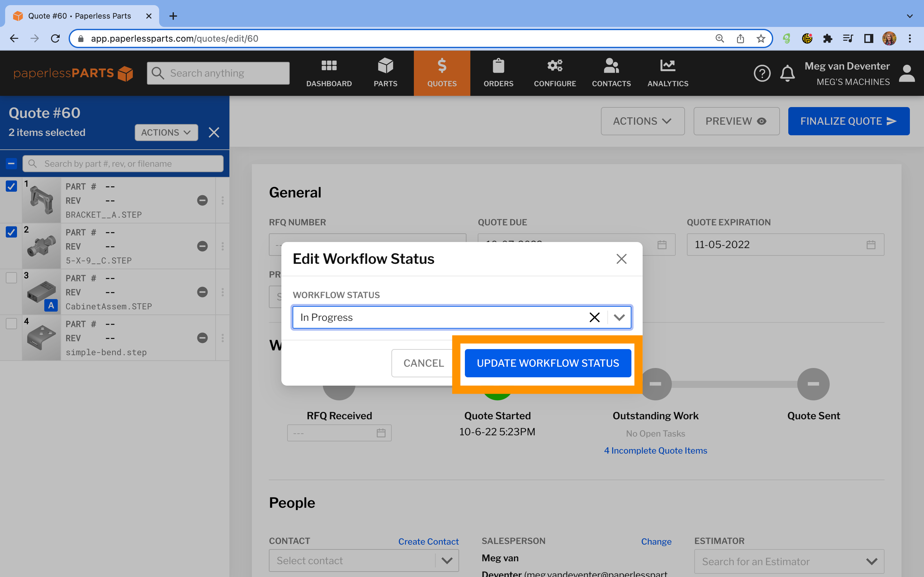Deselect all parts with the minus checkbox
The height and width of the screenshot is (577, 924).
point(12,163)
